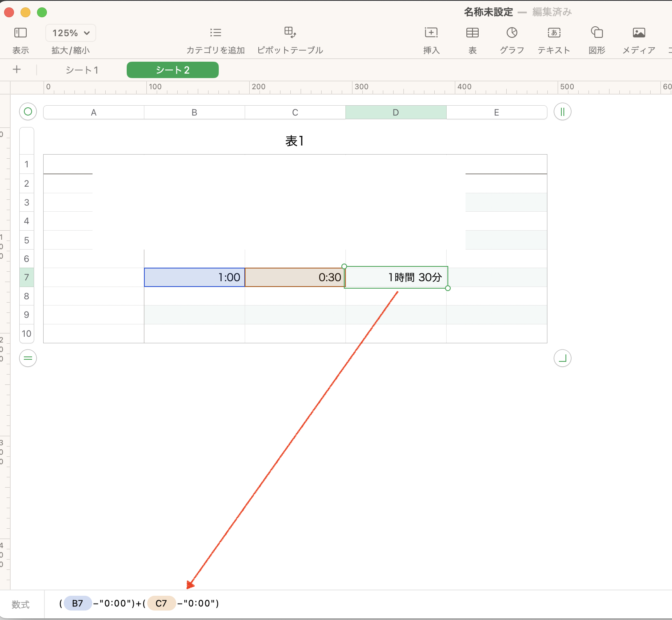
Task: Select column C header
Action: [x=295, y=112]
